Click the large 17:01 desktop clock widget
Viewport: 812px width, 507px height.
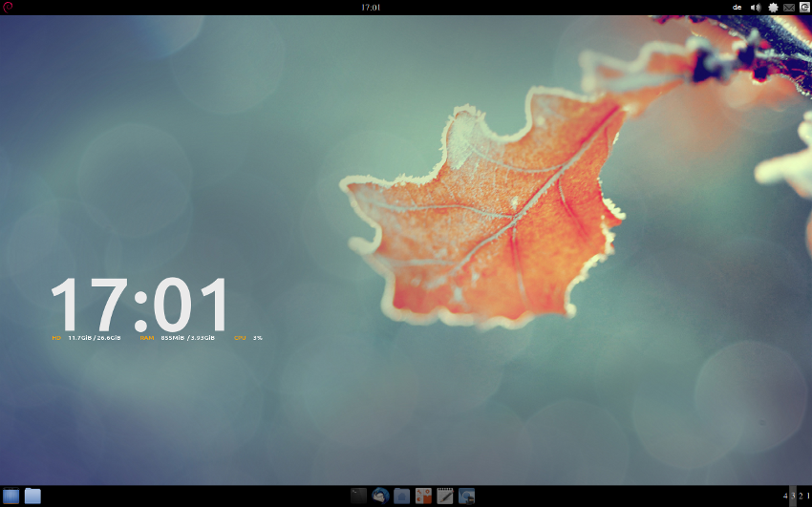[140, 306]
